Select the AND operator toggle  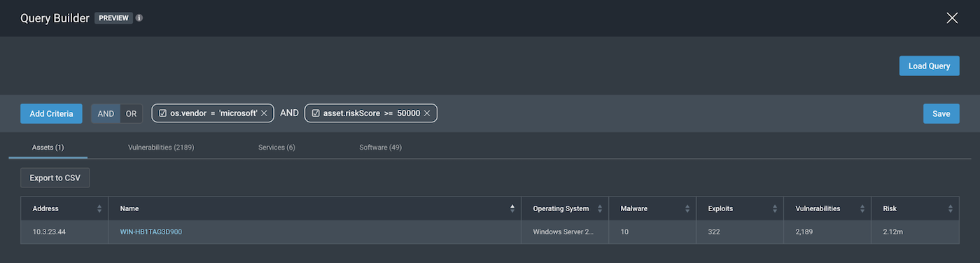[106, 113]
